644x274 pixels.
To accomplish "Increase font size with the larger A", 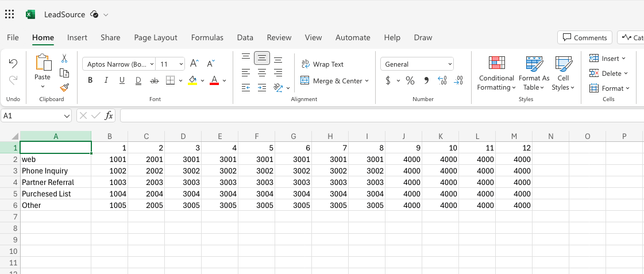I will point(194,64).
